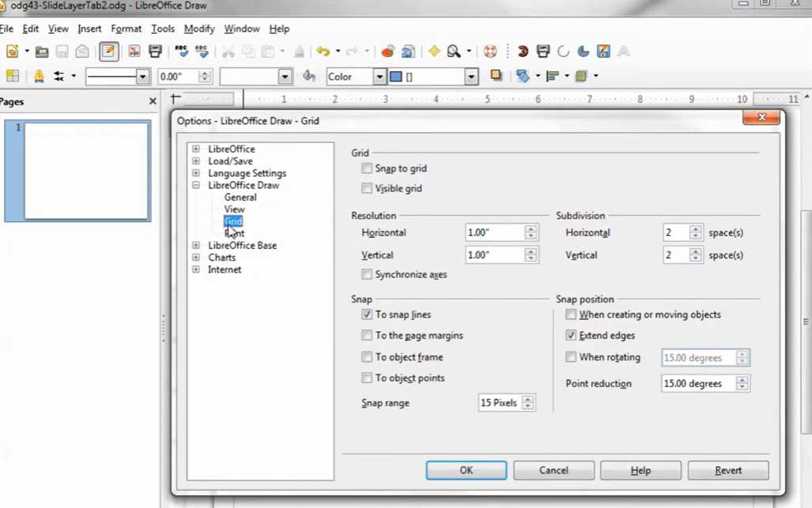Expand Internet tree node
812x508 pixels.
click(x=196, y=269)
